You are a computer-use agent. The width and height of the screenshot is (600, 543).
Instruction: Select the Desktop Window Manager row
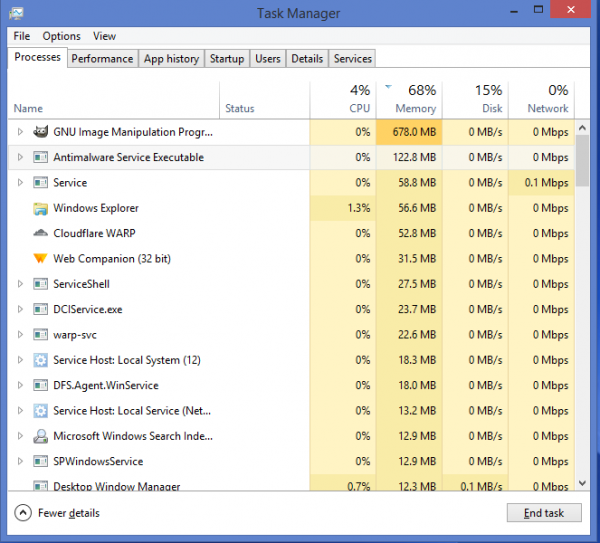point(291,484)
